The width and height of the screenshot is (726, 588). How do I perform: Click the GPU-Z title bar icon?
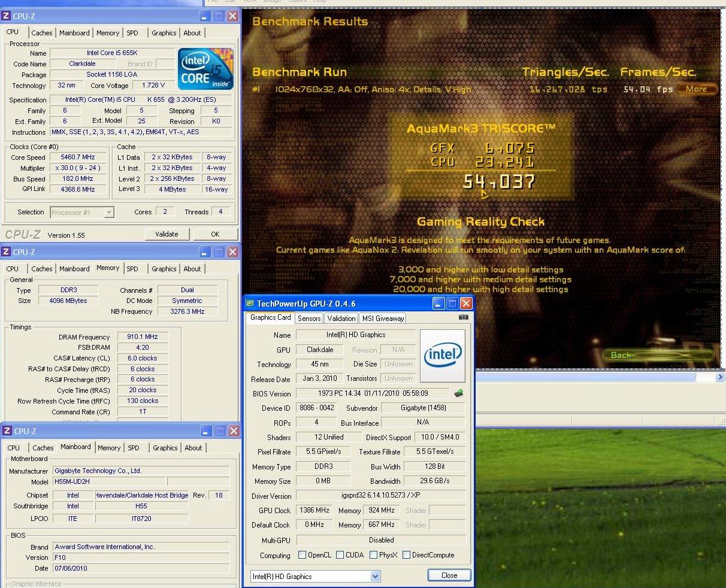click(x=250, y=304)
